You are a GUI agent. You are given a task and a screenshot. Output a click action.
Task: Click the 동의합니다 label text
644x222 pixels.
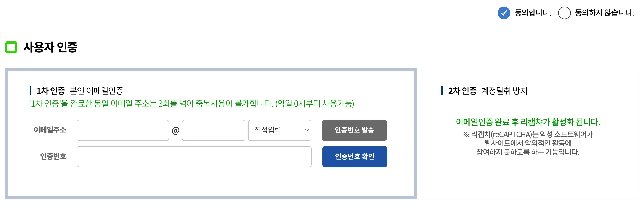click(533, 13)
